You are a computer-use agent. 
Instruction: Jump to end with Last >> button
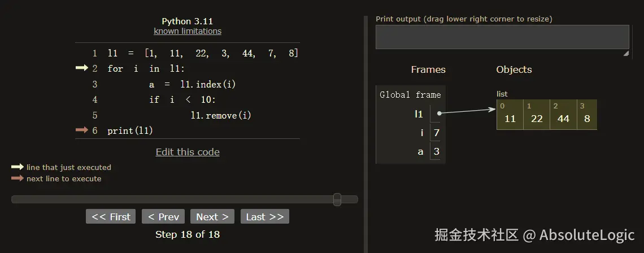(265, 216)
